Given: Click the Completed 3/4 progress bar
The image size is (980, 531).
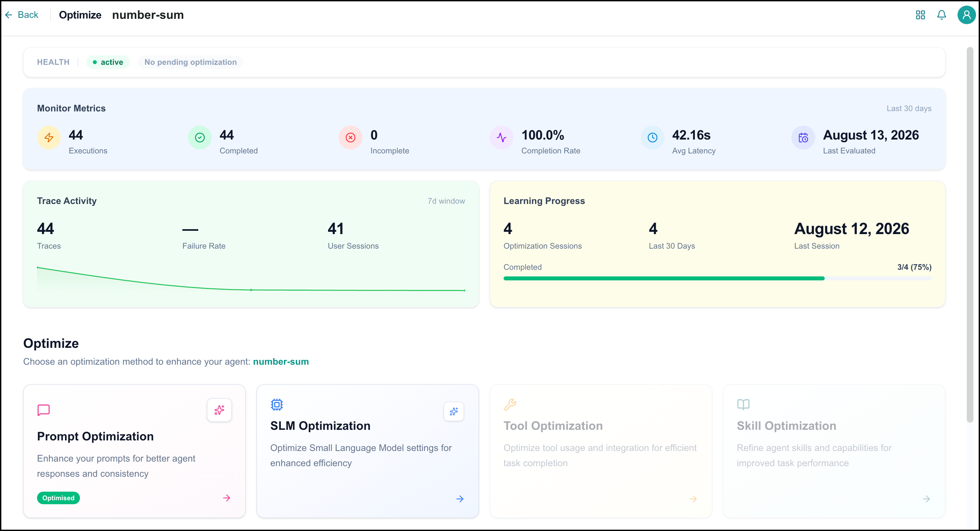Looking at the screenshot, I should [x=717, y=279].
